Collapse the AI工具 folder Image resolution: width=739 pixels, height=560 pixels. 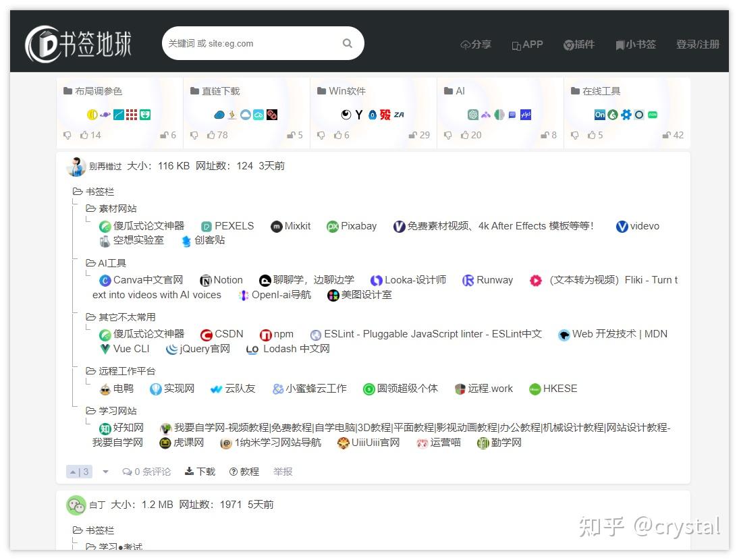point(91,263)
